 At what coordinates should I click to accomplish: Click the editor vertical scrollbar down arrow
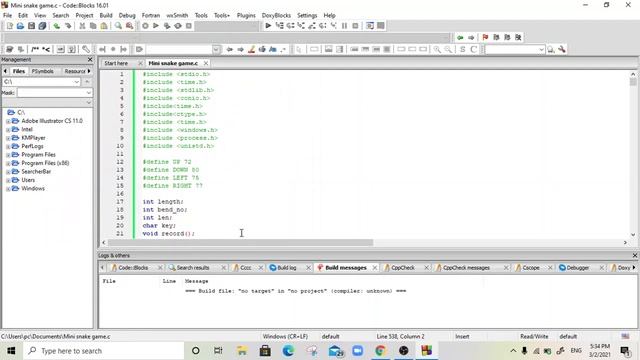click(x=633, y=235)
